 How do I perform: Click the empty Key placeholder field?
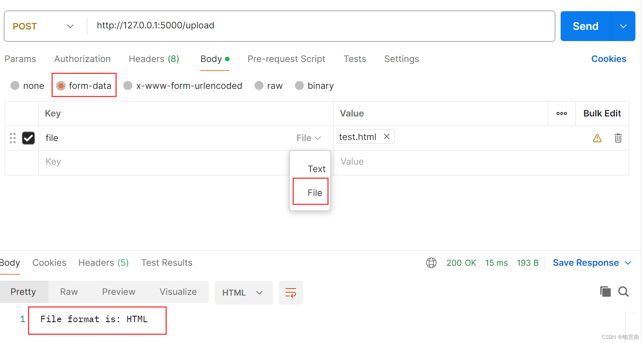pos(164,162)
